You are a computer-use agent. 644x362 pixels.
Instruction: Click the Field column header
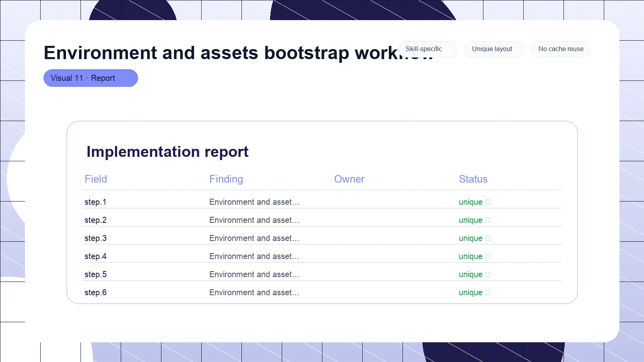96,179
